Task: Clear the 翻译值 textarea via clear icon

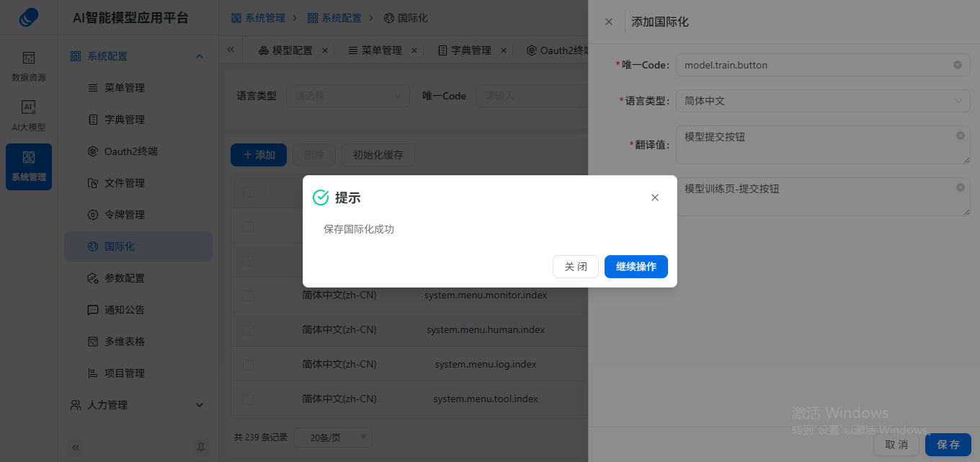Action: [961, 136]
